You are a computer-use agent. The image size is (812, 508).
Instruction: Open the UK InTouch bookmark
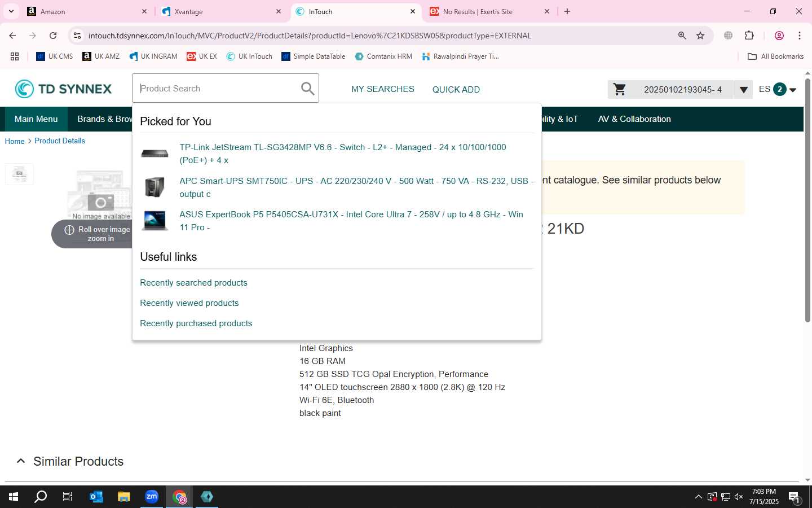pyautogui.click(x=249, y=56)
